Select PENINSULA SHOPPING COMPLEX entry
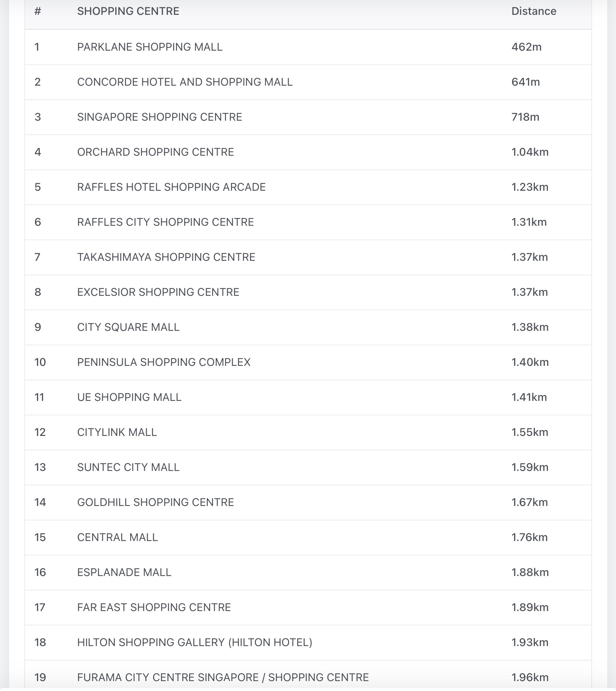Viewport: 616px width, 691px height. coord(164,362)
